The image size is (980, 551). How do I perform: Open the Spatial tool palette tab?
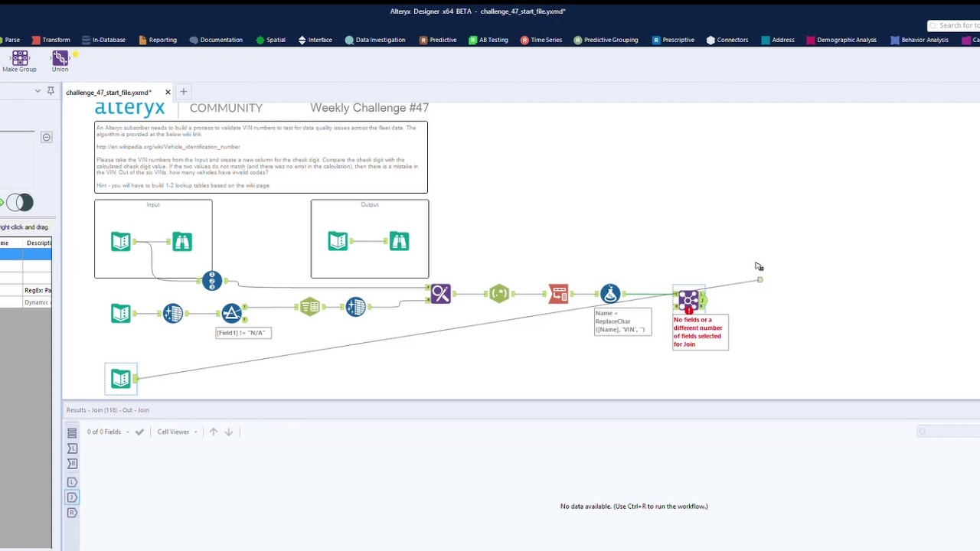[271, 40]
